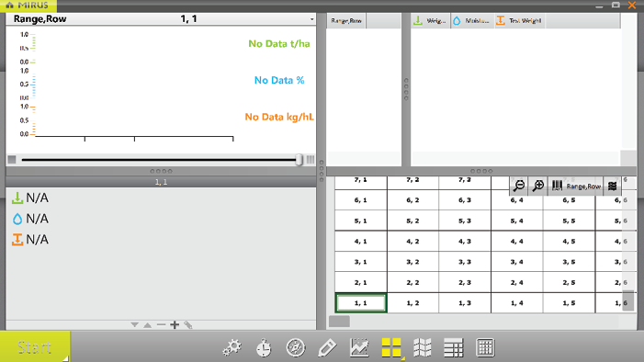Open the grid spreadsheet icon
Screen dimensions: 644x362
485,347
